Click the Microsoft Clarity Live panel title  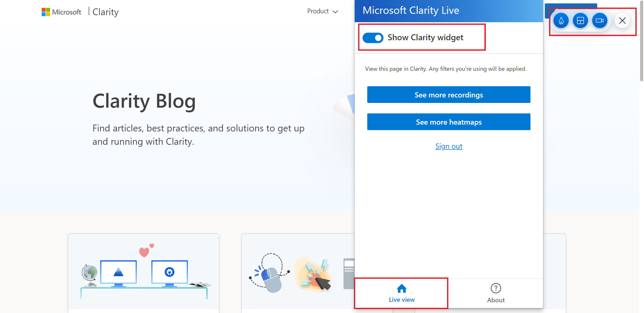pos(411,10)
